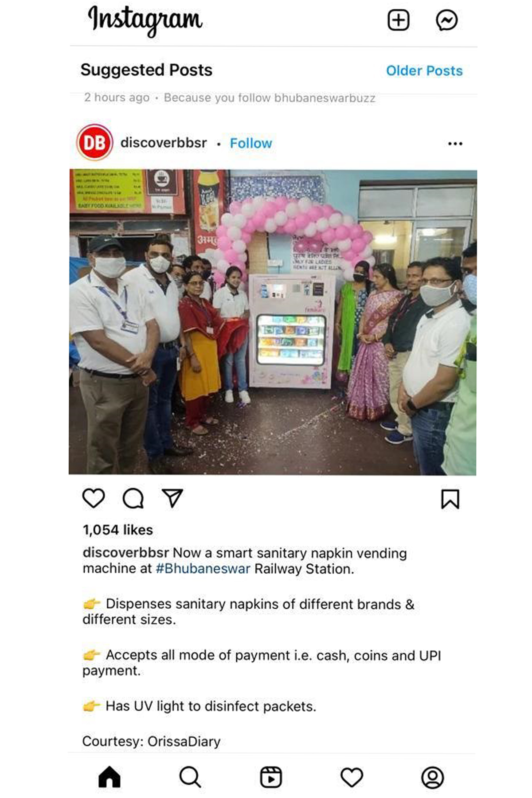The image size is (532, 798).
Task: Like the post with heart icon
Action: click(x=94, y=498)
